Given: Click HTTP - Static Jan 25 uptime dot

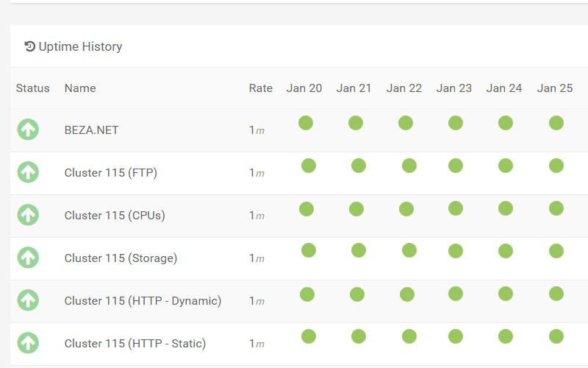Looking at the screenshot, I should pyautogui.click(x=556, y=336).
